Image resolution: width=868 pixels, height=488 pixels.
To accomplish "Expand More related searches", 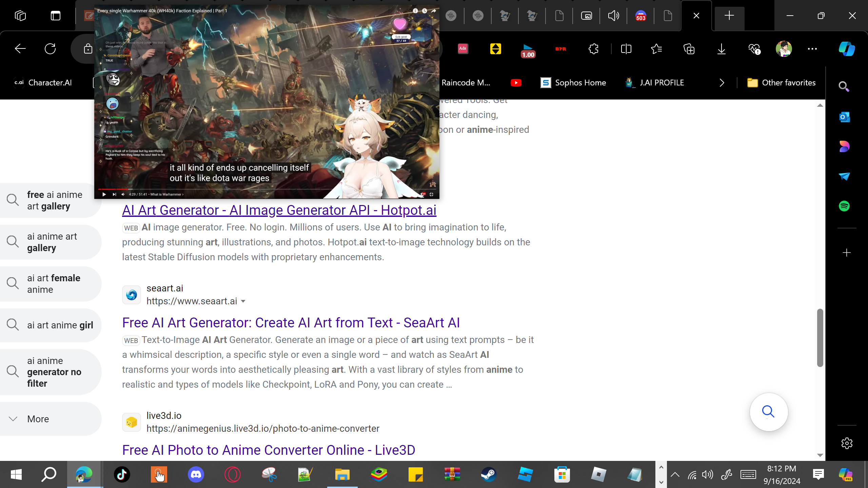I will tap(51, 419).
